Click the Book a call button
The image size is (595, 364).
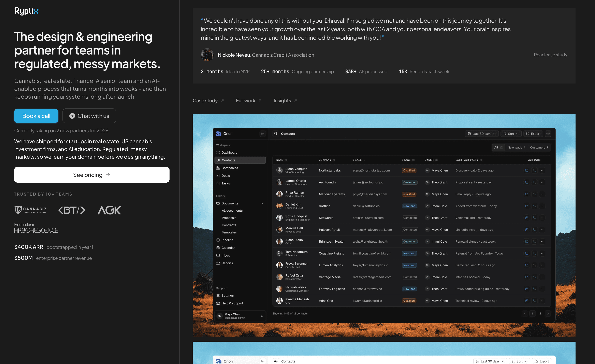(x=36, y=116)
